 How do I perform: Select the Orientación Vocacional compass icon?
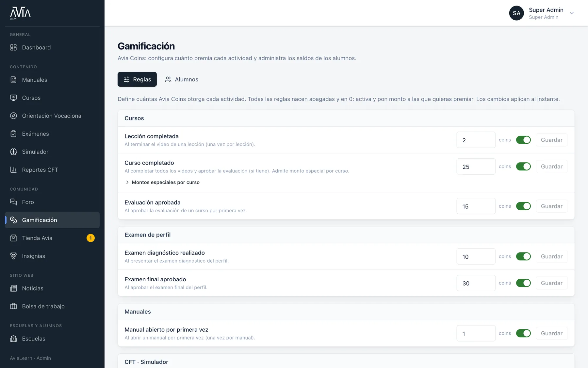pos(13,116)
